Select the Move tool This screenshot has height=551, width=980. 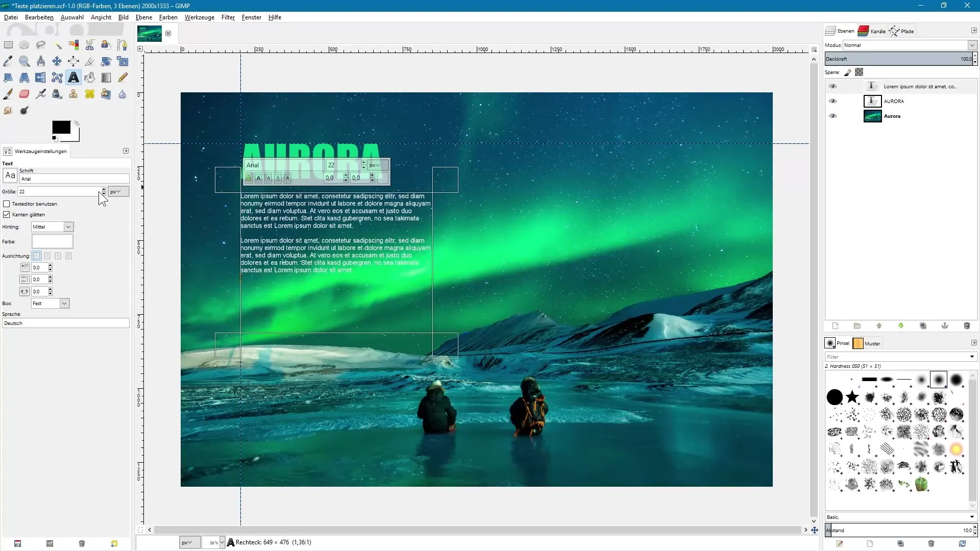point(57,61)
